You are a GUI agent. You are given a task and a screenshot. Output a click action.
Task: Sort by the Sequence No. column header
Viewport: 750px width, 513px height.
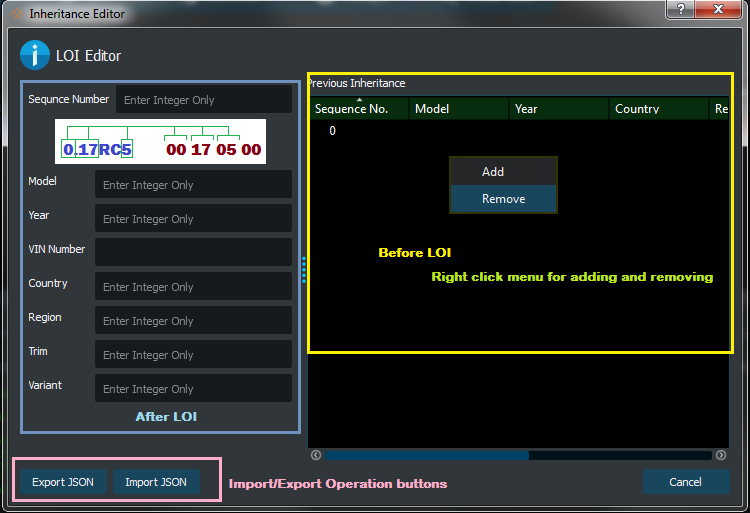coord(359,109)
